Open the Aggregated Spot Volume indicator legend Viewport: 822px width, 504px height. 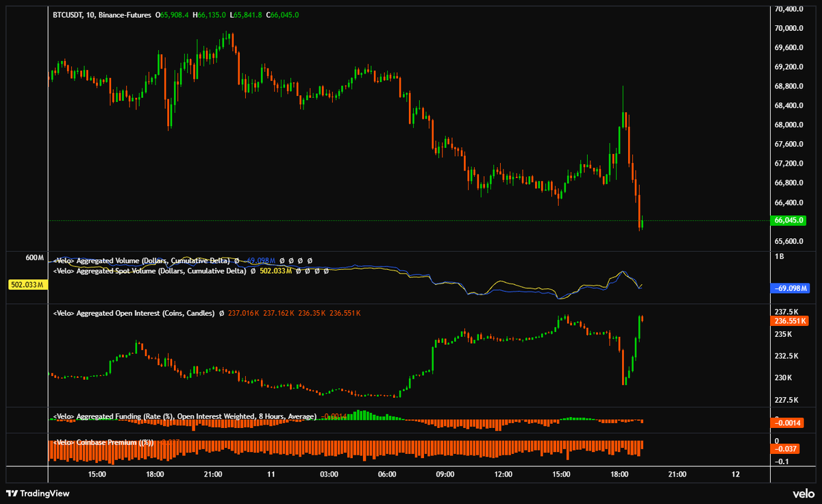click(149, 271)
